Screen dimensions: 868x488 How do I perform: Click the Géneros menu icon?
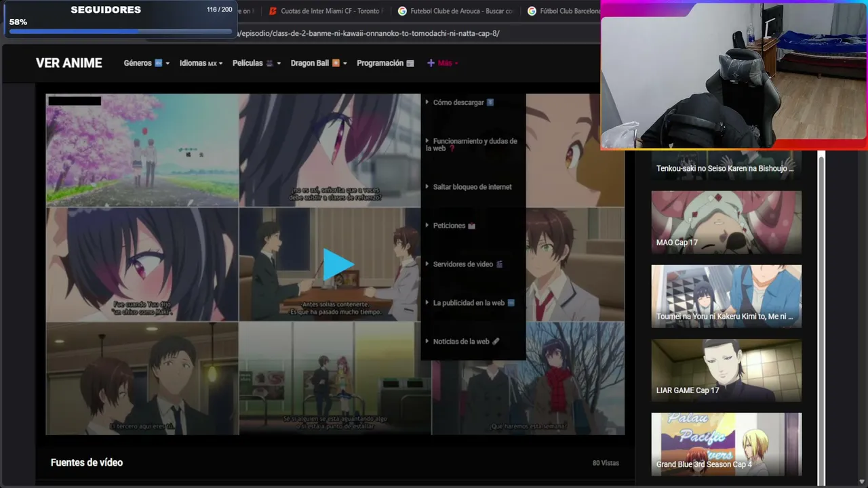coord(159,63)
